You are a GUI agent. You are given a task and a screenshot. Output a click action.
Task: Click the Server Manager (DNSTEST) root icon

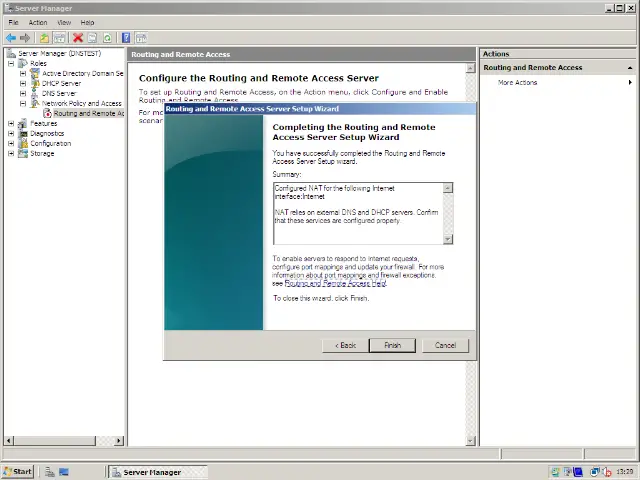pos(11,53)
